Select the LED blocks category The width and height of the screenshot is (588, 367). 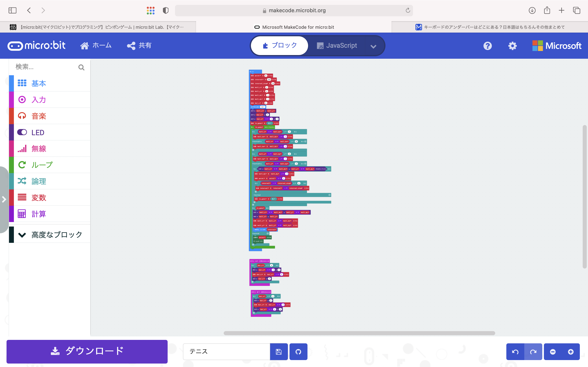(38, 132)
